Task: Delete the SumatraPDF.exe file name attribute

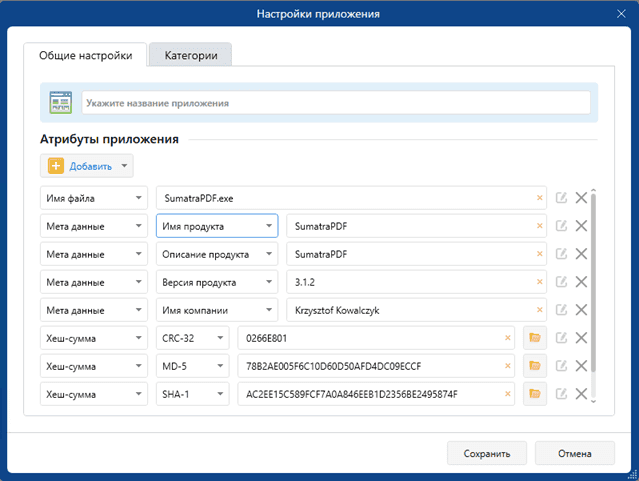Action: tap(581, 198)
